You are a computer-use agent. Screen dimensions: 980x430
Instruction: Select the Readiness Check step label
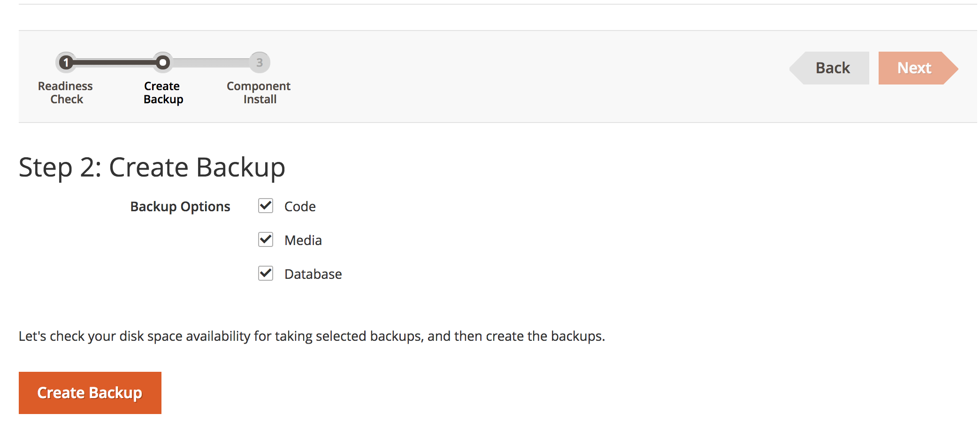click(x=66, y=92)
